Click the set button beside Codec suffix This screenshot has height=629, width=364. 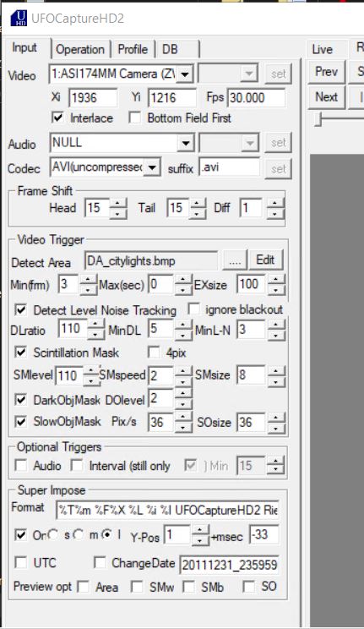[278, 168]
